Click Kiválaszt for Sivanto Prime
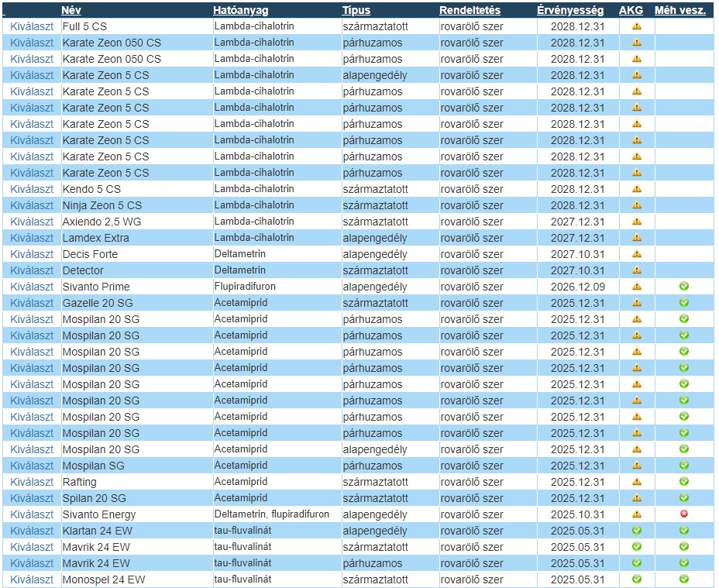The height and width of the screenshot is (588, 719). (32, 287)
